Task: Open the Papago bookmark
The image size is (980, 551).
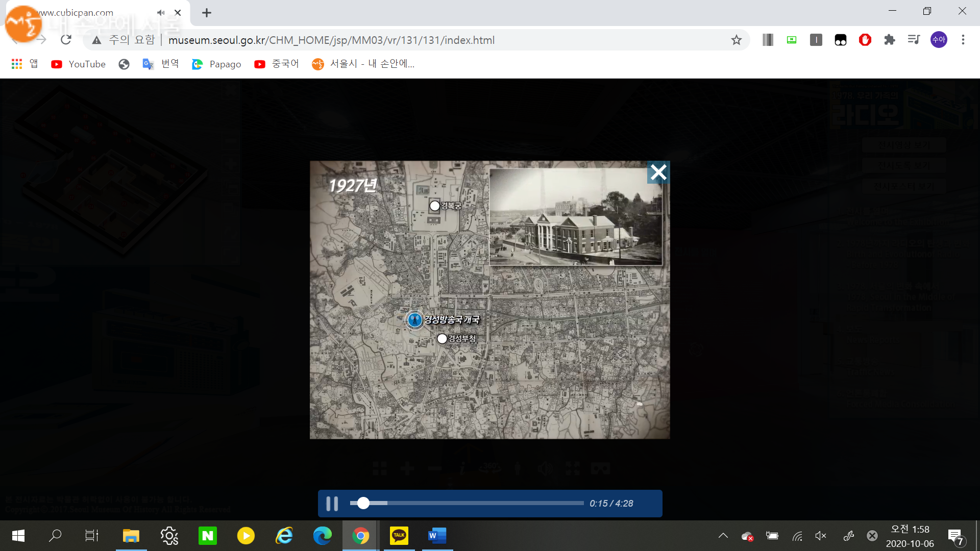Action: (x=216, y=64)
